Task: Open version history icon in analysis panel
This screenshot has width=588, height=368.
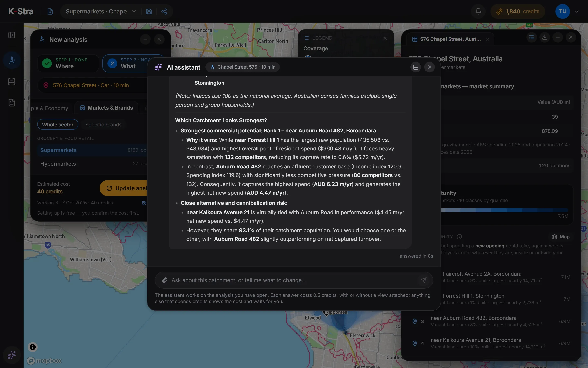Action: (144, 203)
